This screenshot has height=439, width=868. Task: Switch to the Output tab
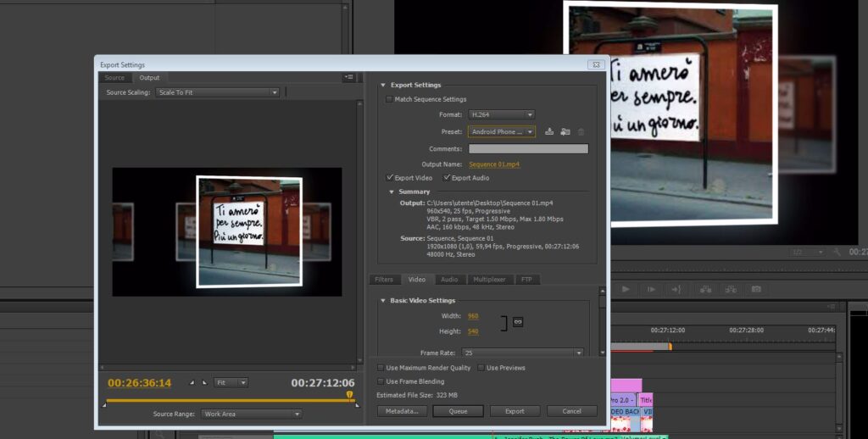point(149,77)
